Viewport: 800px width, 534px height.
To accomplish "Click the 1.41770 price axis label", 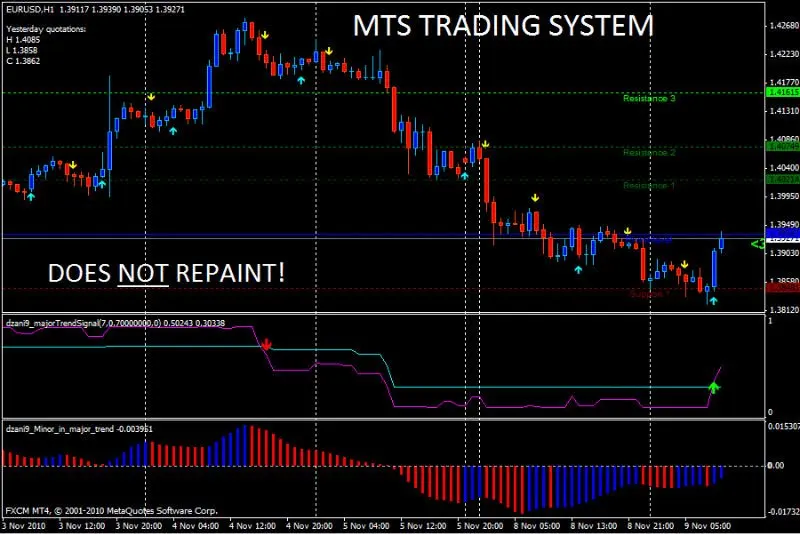I will [784, 82].
